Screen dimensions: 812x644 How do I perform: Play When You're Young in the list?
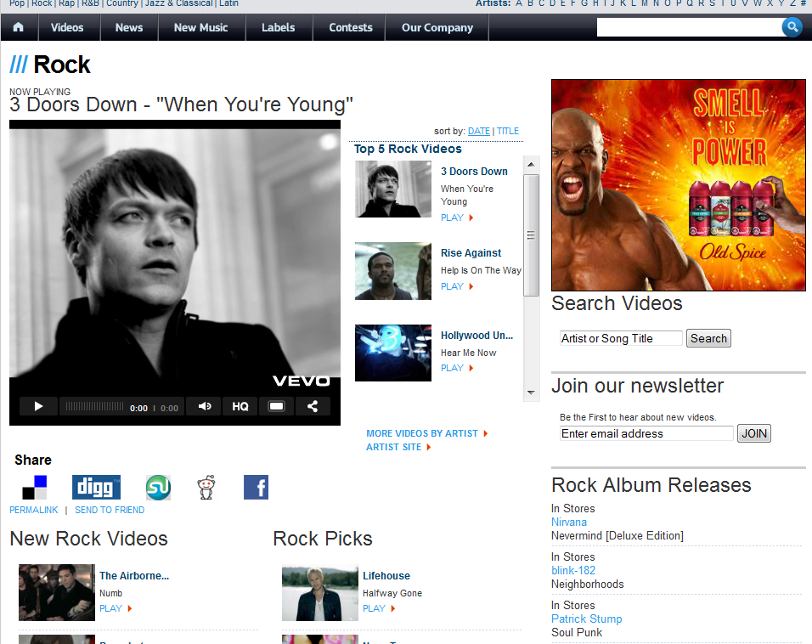pos(457,217)
